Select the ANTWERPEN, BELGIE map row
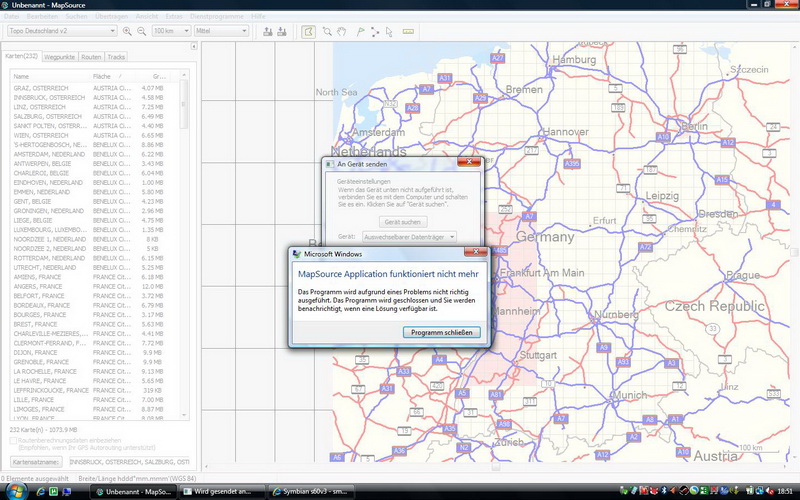The image size is (800, 500). (94, 164)
